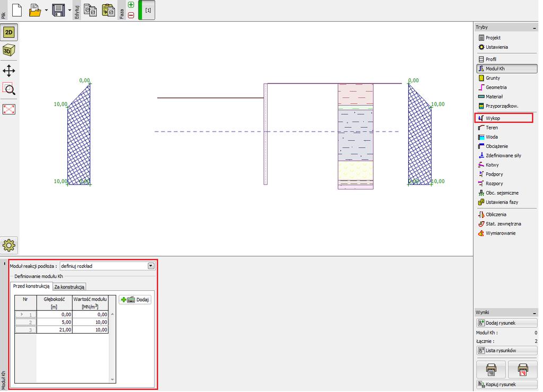Click the Głębokość column header
The width and height of the screenshot is (543, 392).
pos(54,303)
